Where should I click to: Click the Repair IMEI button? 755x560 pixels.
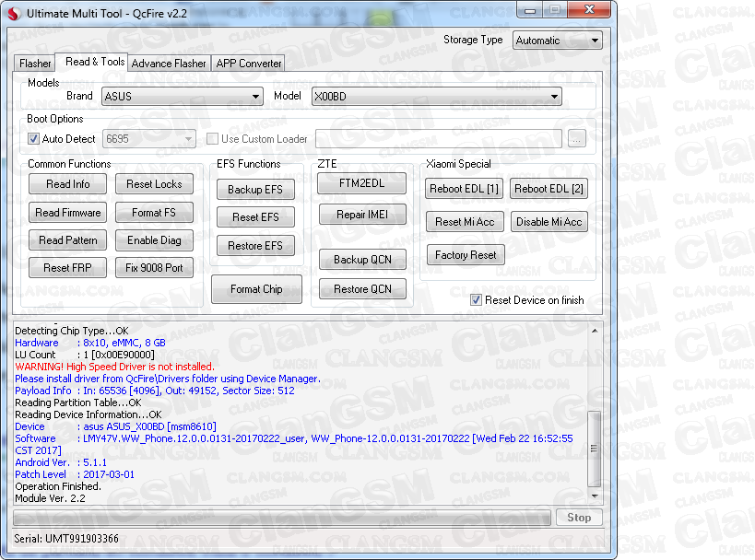(x=362, y=215)
